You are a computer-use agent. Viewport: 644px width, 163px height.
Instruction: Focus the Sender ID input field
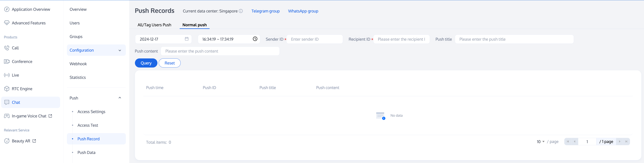point(314,39)
